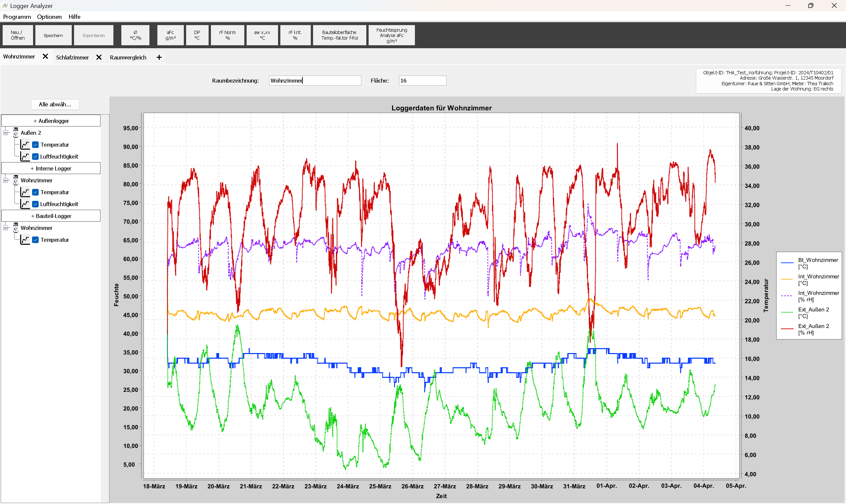The image size is (846, 504).
Task: Click the Objekt-ID project info box
Action: (x=768, y=81)
